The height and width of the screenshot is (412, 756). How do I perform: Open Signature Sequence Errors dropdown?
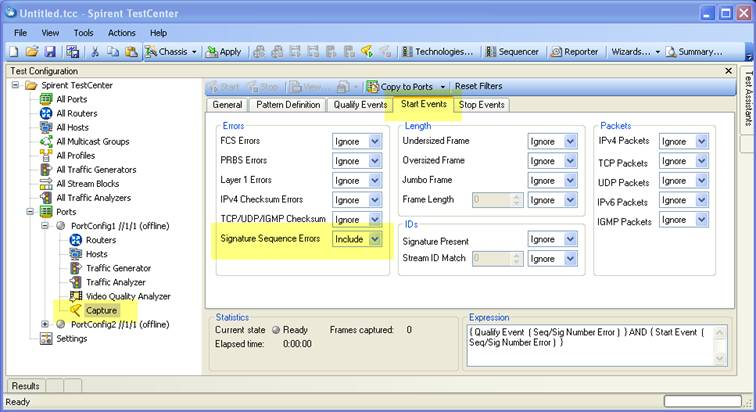[x=375, y=239]
